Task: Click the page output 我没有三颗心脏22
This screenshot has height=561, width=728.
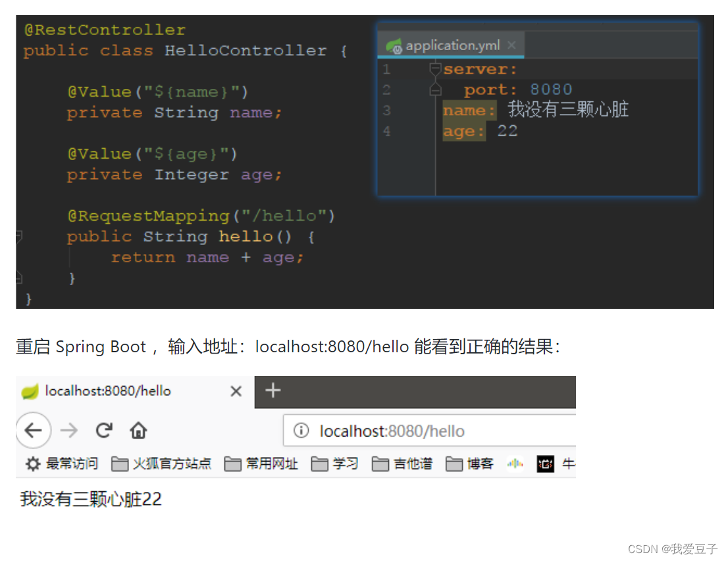Action: (x=91, y=499)
